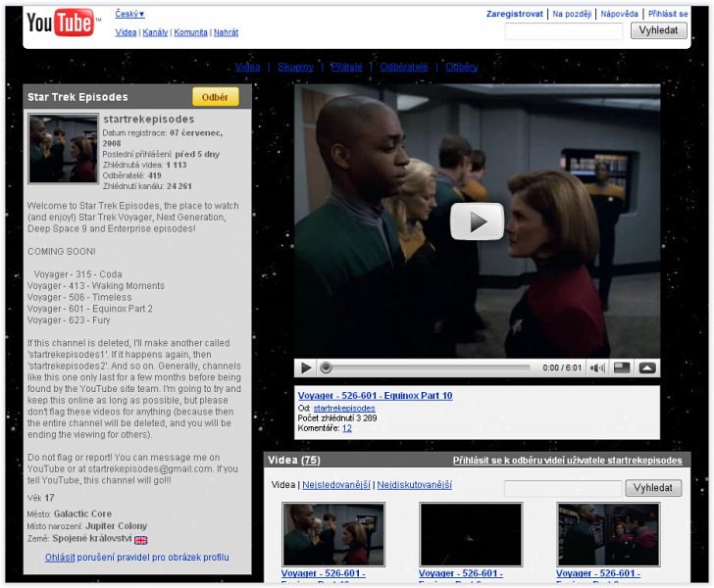Go to Kanály in the header

tap(155, 32)
